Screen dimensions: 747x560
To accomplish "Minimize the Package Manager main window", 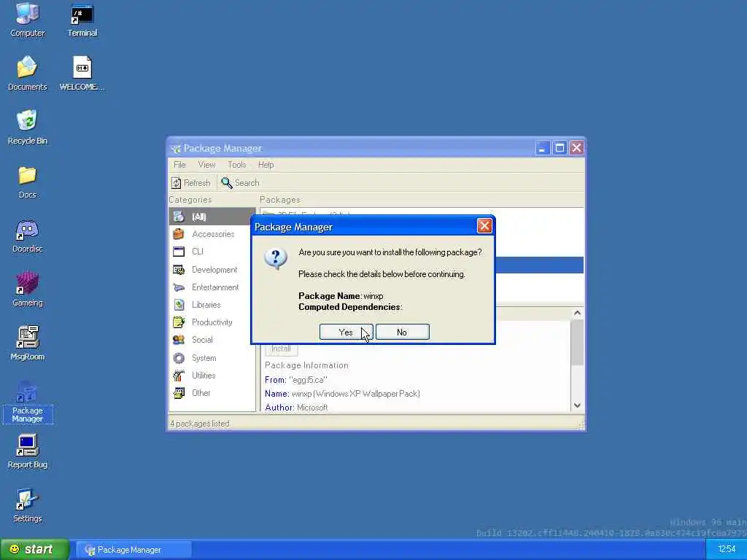I will 542,148.
